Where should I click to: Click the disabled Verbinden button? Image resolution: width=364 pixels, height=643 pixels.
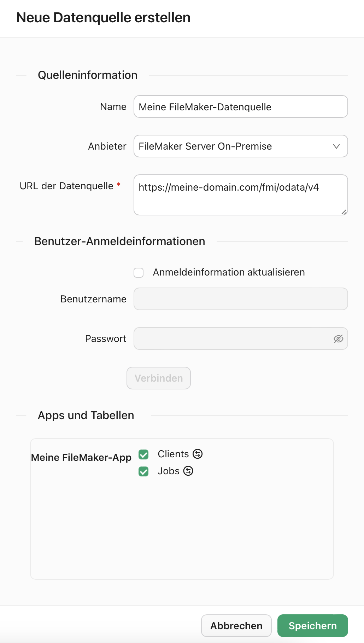158,378
